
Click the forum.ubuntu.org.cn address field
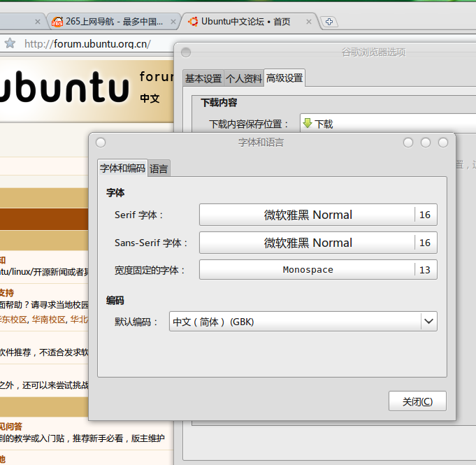(87, 44)
